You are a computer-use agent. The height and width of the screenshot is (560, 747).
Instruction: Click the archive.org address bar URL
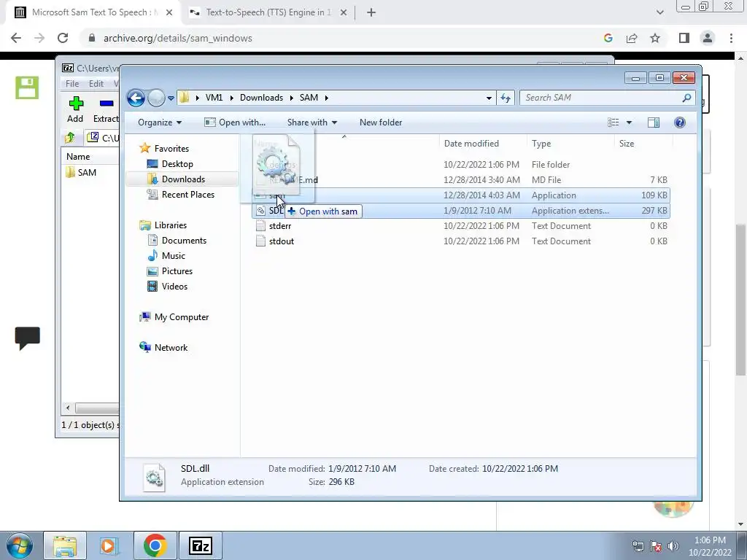point(178,38)
